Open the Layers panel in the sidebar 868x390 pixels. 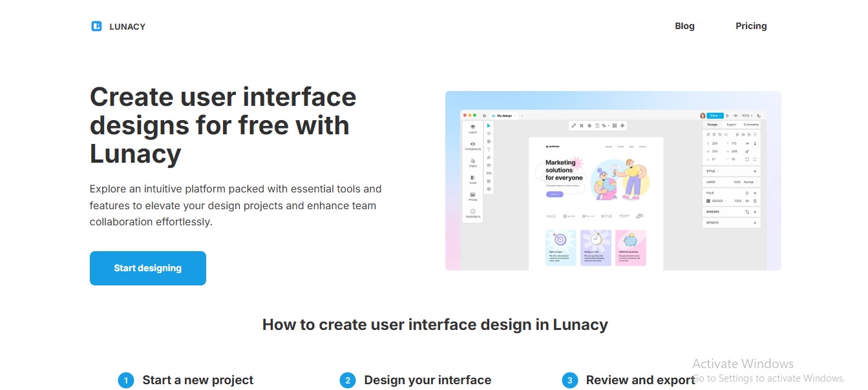[473, 128]
